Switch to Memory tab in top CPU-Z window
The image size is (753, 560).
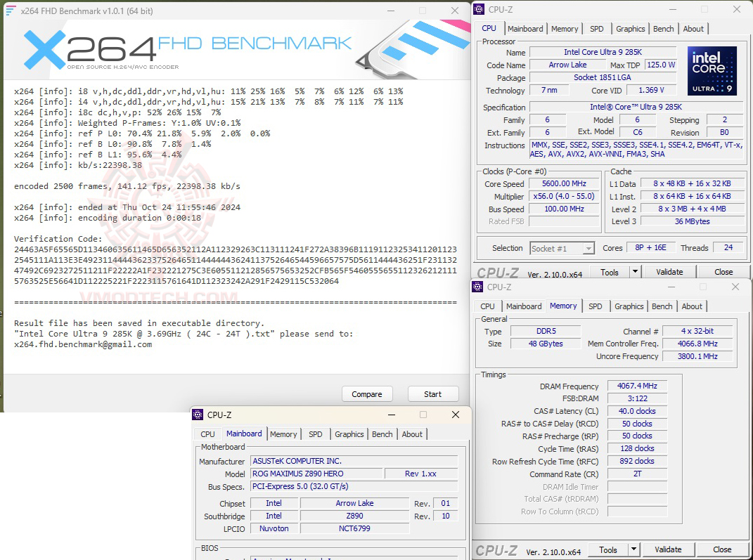point(565,29)
